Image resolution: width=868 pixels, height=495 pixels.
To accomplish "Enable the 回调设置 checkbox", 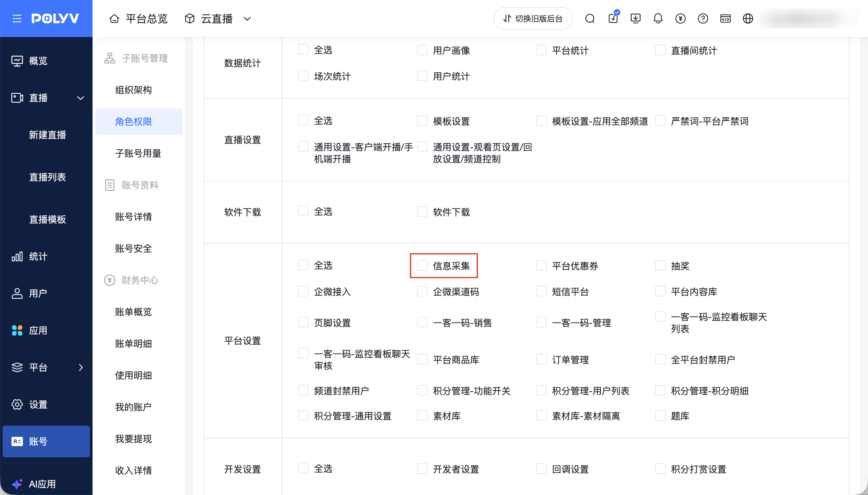I will click(541, 469).
